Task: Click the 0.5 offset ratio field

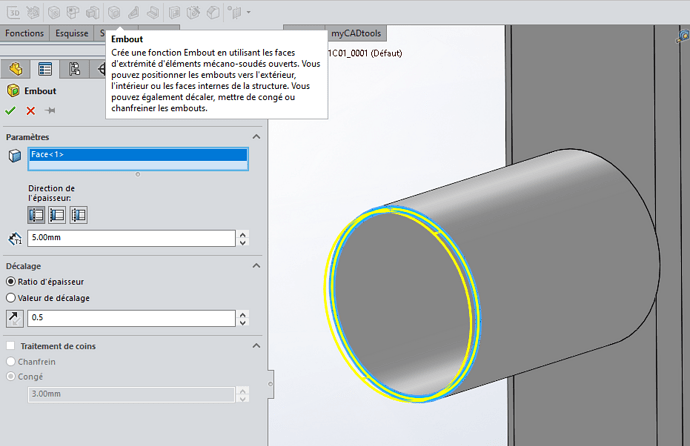Action: 131,318
